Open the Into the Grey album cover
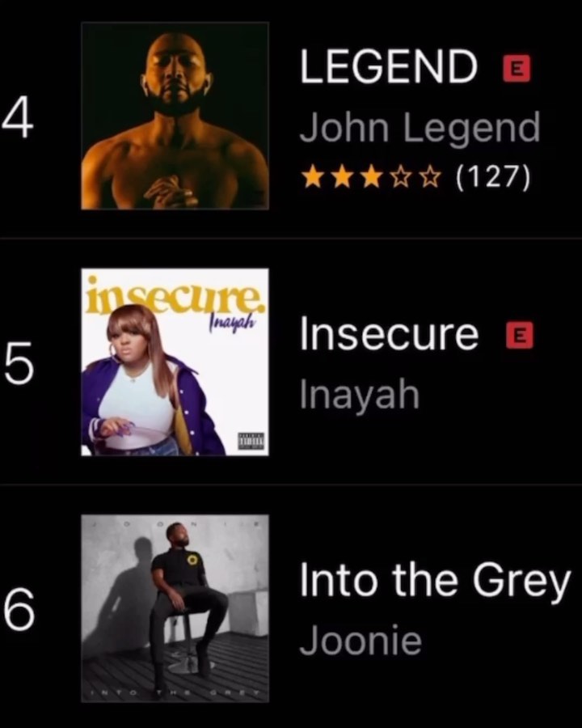Image resolution: width=582 pixels, height=728 pixels. (175, 608)
